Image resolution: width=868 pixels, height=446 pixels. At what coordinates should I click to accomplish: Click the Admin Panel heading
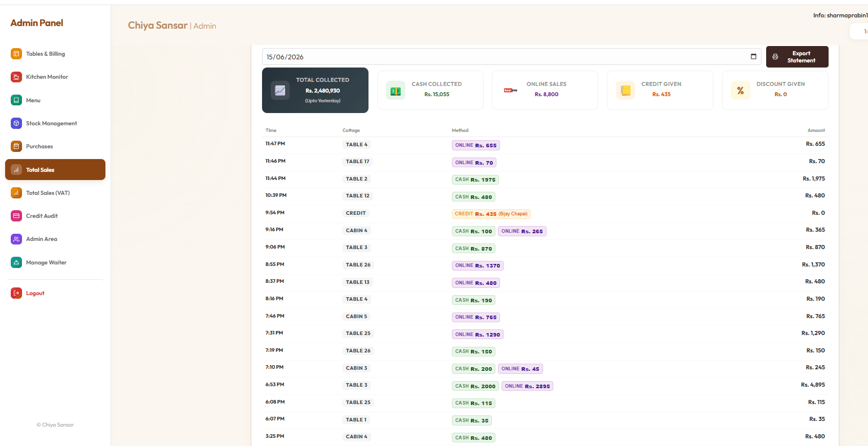[37, 23]
